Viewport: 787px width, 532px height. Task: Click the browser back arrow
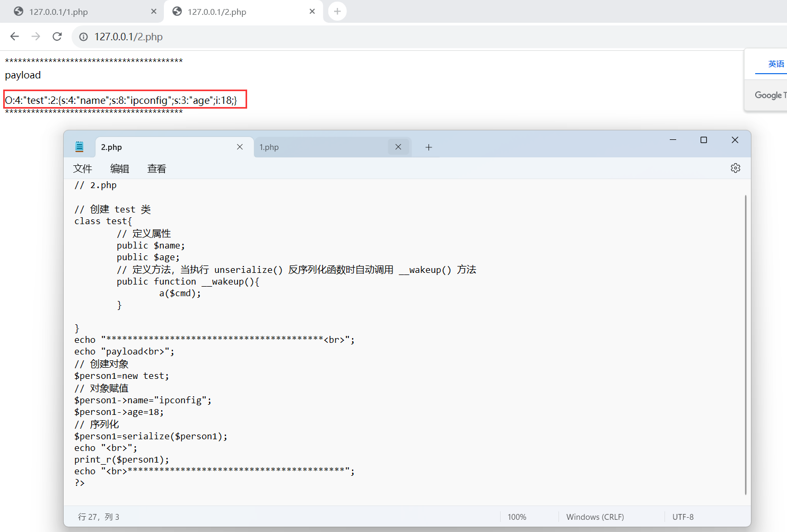point(14,37)
